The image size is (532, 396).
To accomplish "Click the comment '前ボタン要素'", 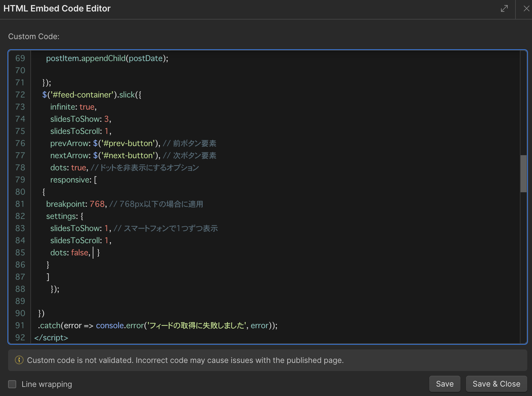I will coord(195,143).
